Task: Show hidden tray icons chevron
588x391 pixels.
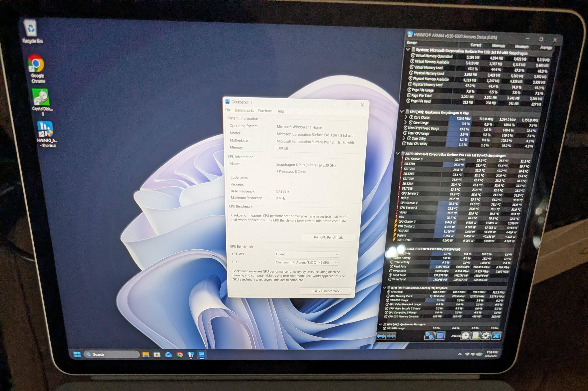Action: 459,354
